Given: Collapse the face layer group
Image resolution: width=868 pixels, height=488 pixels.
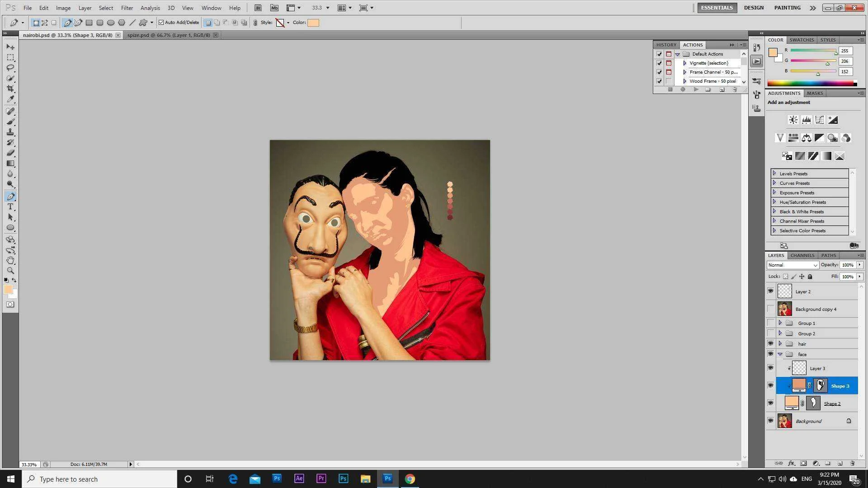Looking at the screenshot, I should (780, 354).
